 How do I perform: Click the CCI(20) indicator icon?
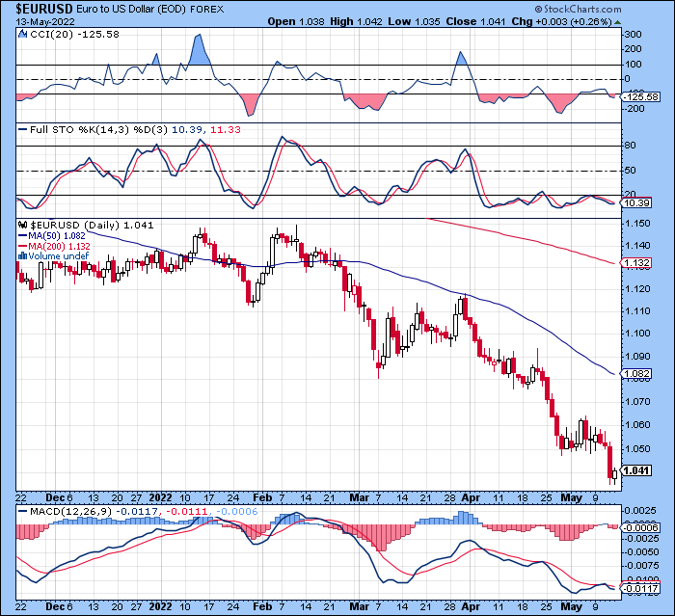(23, 34)
